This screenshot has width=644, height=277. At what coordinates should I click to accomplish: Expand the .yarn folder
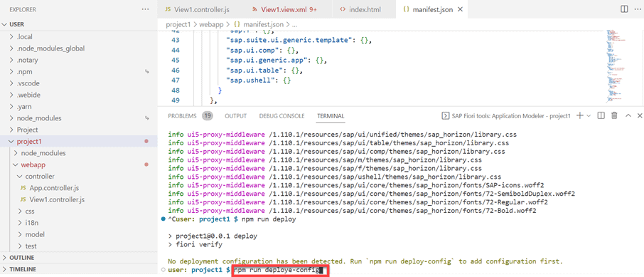coord(78,107)
